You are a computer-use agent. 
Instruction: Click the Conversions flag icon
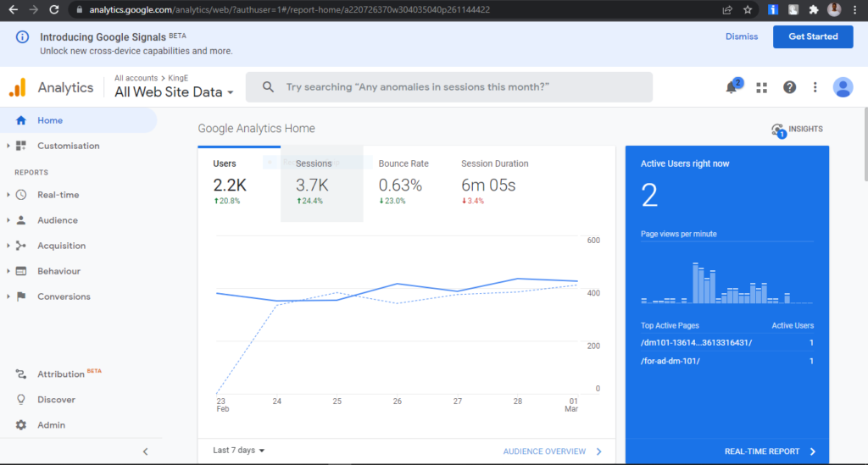pyautogui.click(x=21, y=296)
